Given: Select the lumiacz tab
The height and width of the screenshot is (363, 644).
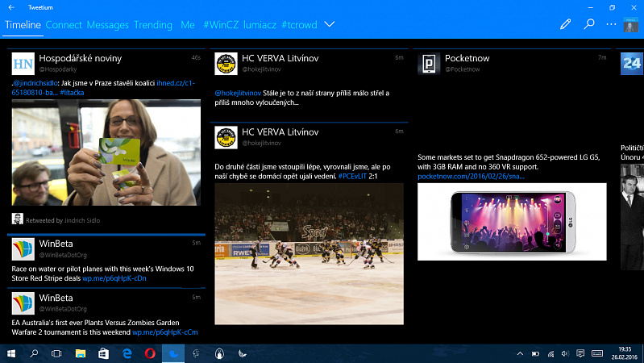Looking at the screenshot, I should point(260,25).
